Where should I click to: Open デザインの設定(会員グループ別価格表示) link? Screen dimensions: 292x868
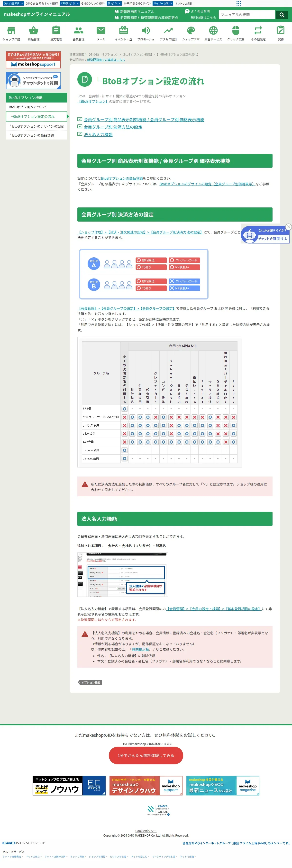coord(207,184)
